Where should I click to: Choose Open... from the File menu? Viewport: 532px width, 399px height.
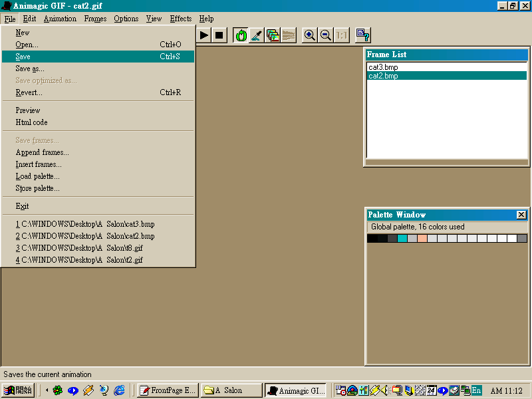coord(98,45)
